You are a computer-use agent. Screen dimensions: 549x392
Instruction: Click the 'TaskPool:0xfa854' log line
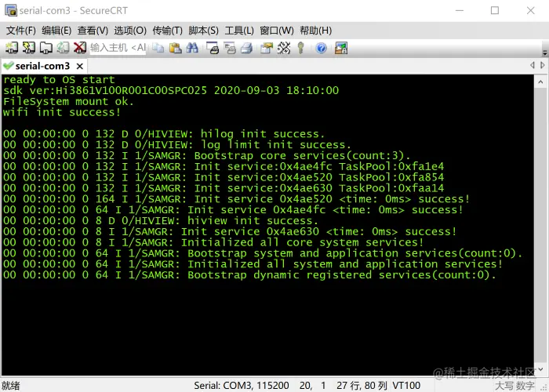click(224, 177)
